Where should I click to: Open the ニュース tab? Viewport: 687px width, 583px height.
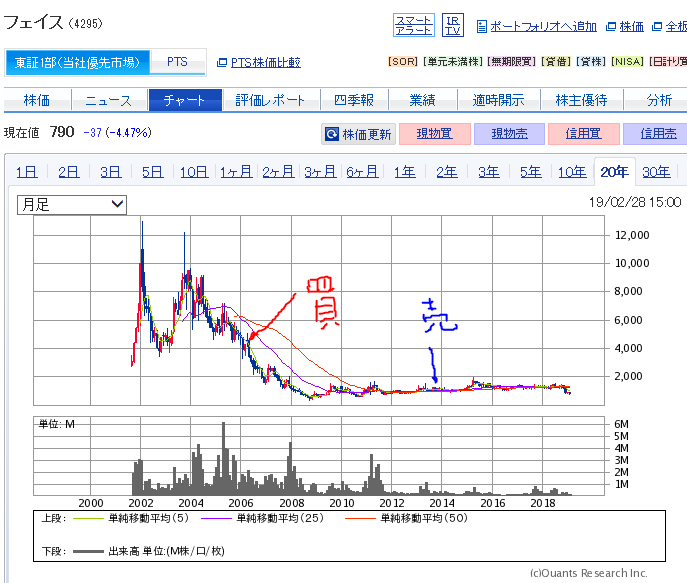[109, 100]
